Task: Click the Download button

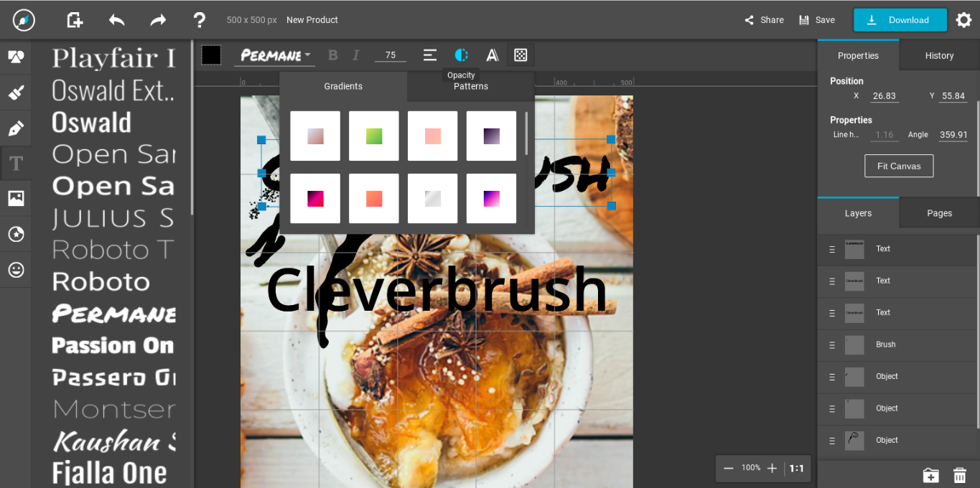Action: [900, 20]
